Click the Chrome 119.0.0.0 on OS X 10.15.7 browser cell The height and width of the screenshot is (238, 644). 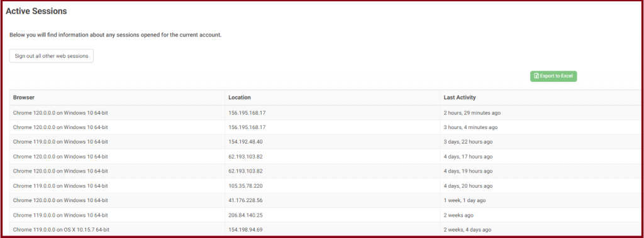pyautogui.click(x=117, y=229)
